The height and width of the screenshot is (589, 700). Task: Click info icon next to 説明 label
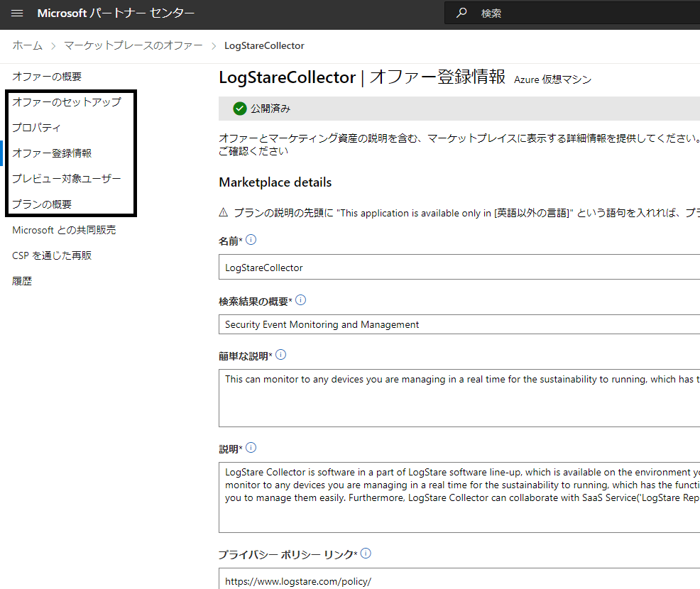[251, 448]
